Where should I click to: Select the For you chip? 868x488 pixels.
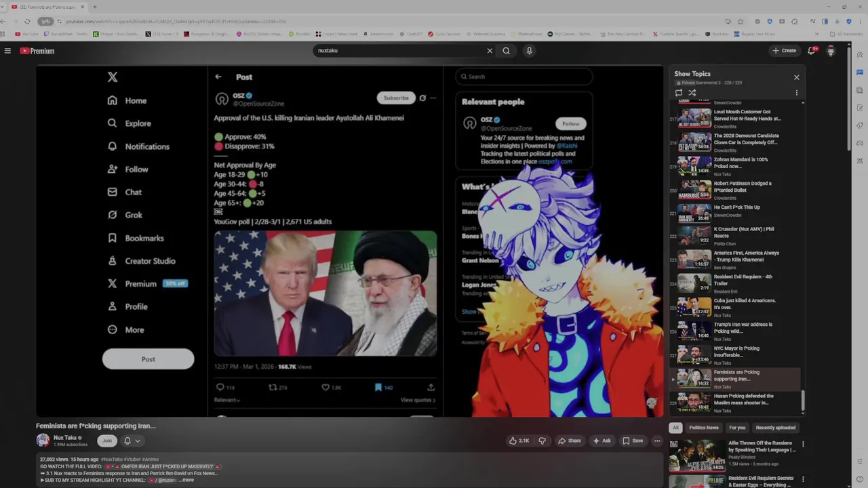coord(737,428)
